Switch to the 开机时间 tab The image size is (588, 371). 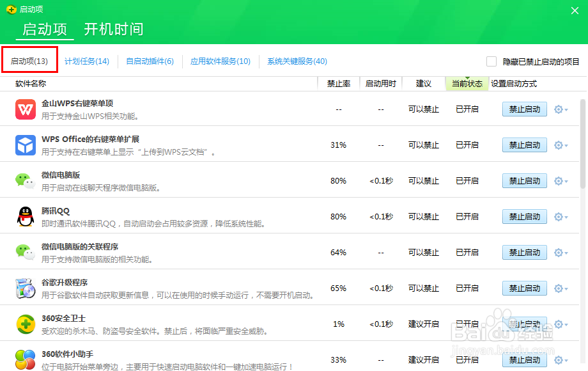click(114, 29)
